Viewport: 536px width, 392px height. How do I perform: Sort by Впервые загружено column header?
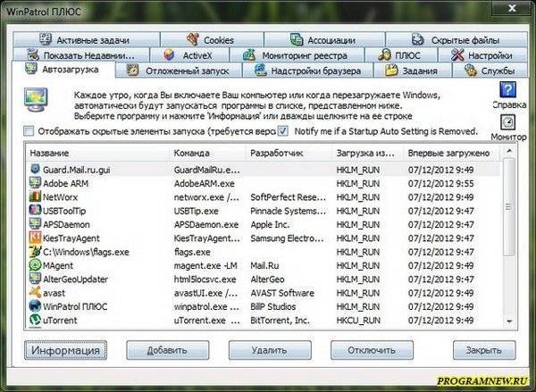click(x=451, y=153)
